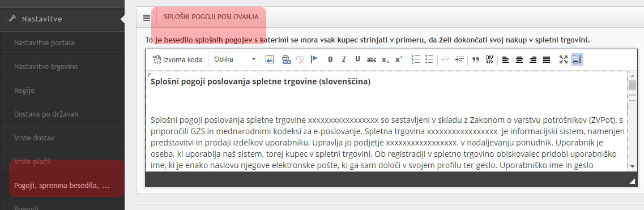Viewport: 644px width, 210px height.
Task: Open Pogoji, spremna besedila menu item
Action: point(62,186)
